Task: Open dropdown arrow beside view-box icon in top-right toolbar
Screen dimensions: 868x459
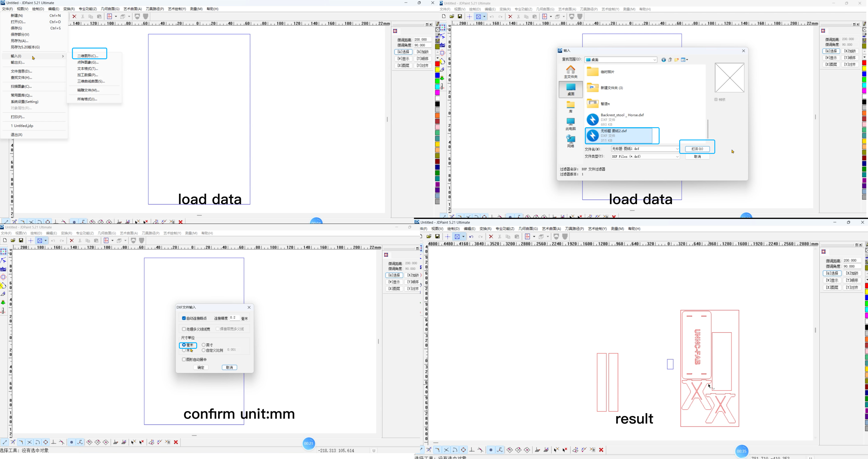Action: coord(485,16)
